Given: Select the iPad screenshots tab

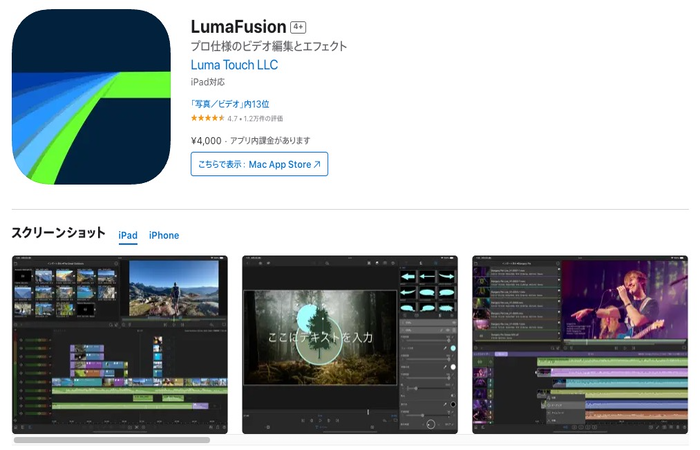Looking at the screenshot, I should click(128, 235).
